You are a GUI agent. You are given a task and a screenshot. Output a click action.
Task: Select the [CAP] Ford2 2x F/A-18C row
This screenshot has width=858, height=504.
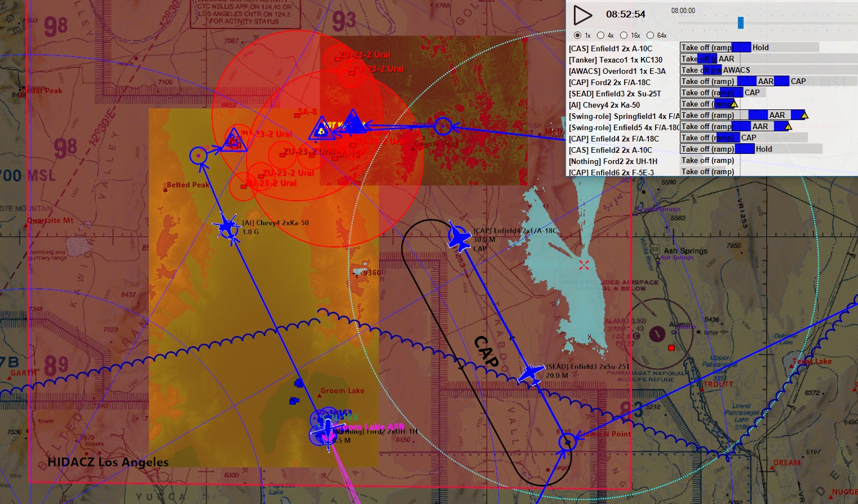(609, 82)
